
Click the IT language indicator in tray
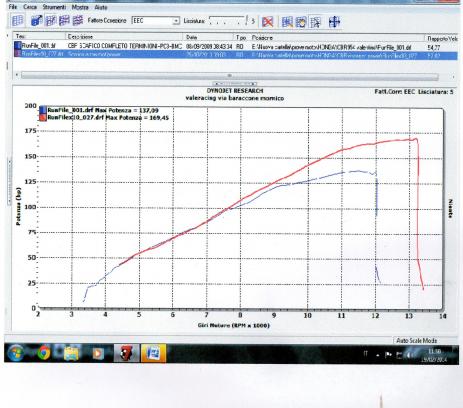tap(366, 354)
